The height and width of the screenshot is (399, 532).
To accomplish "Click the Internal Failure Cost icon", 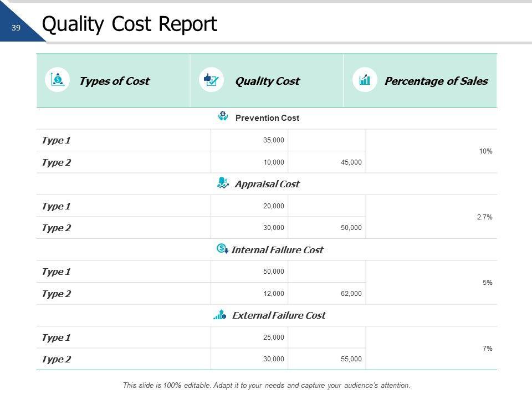I will pyautogui.click(x=222, y=249).
